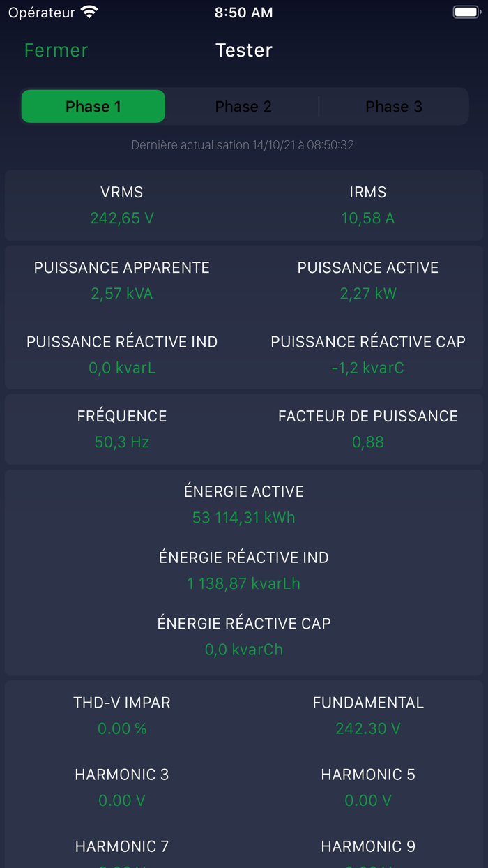Tap the IRMS current value
Image resolution: width=488 pixels, height=868 pixels.
point(367,218)
